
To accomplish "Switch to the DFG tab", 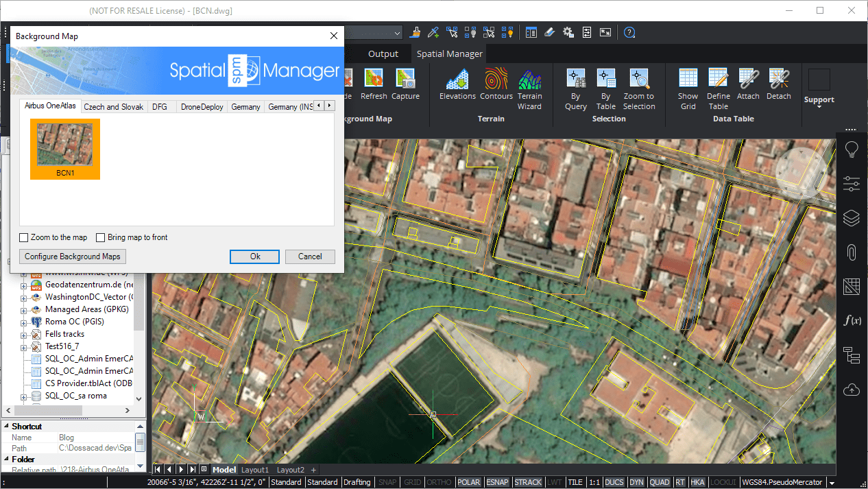I will click(x=160, y=107).
